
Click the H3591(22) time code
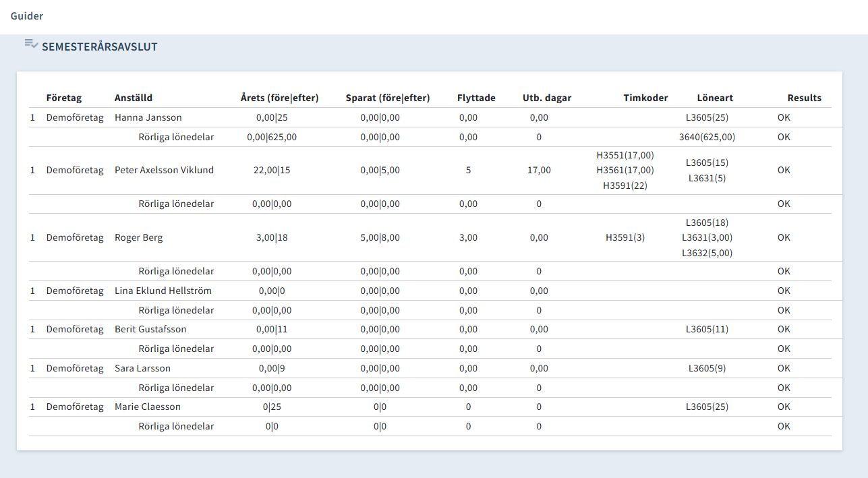pyautogui.click(x=625, y=185)
